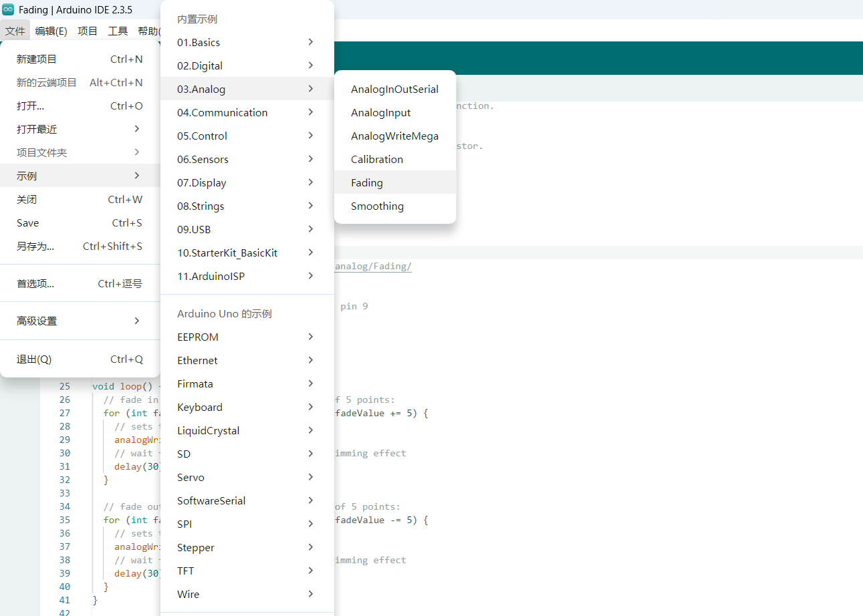The height and width of the screenshot is (616, 863).
Task: Open Smoothing example
Action: (x=395, y=206)
